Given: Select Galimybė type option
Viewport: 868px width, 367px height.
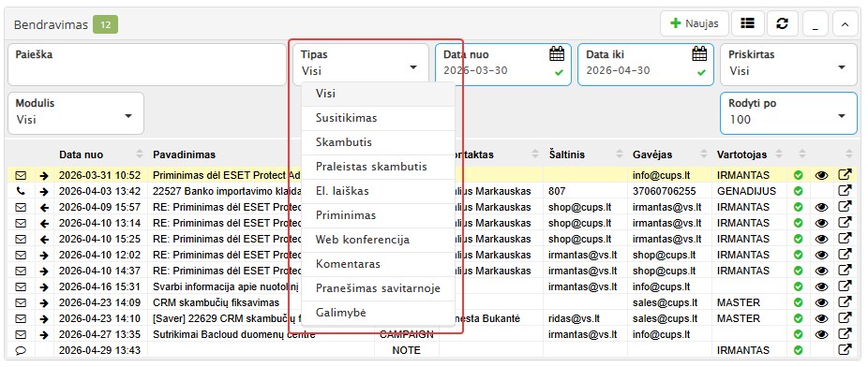Looking at the screenshot, I should [x=378, y=313].
